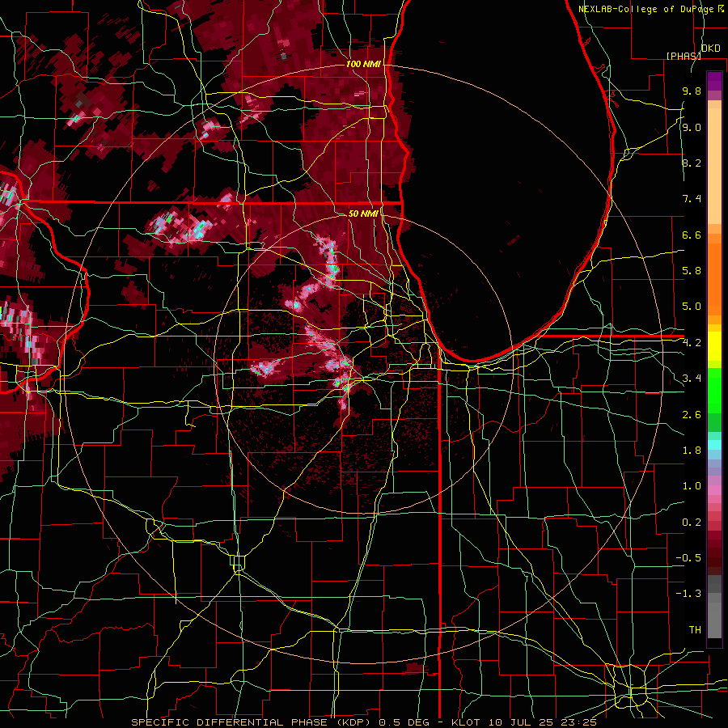This screenshot has width=728, height=728.
Task: Select the 1.8 scale value
Action: (x=692, y=451)
